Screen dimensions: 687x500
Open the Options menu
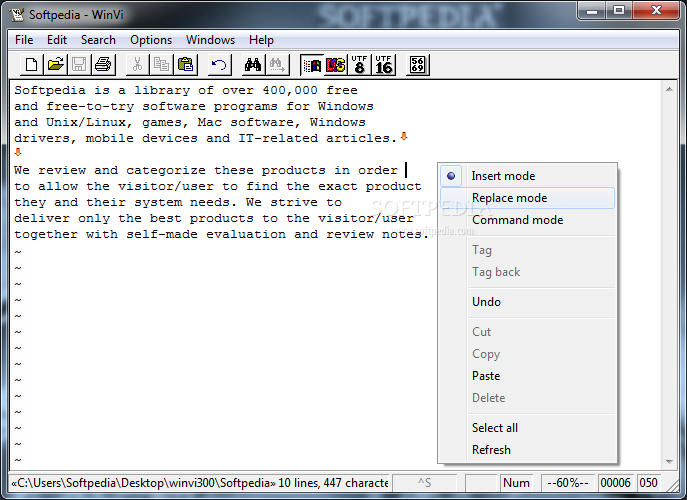[x=151, y=40]
